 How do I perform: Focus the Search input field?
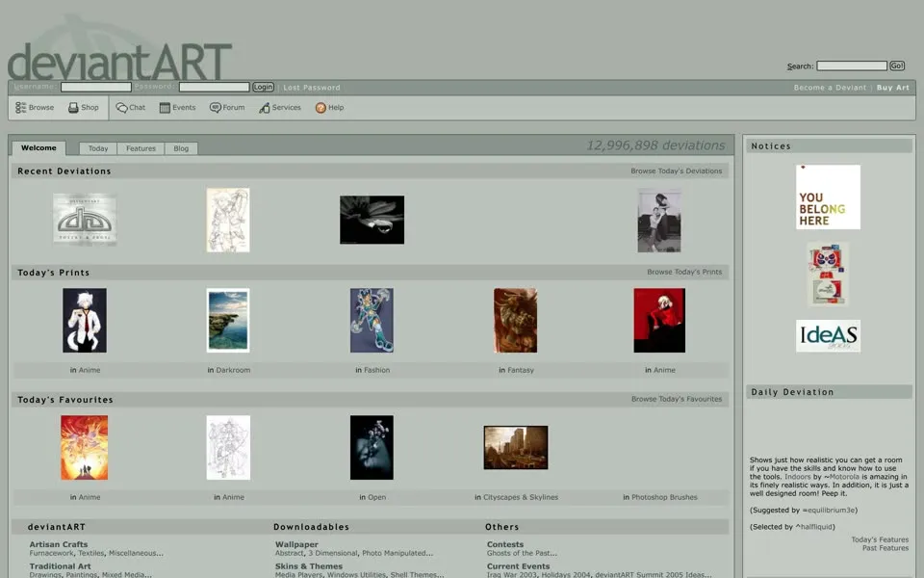(852, 66)
